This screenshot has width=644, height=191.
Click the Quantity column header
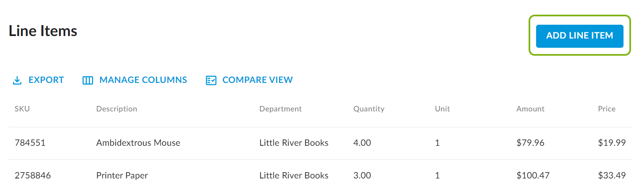point(369,109)
